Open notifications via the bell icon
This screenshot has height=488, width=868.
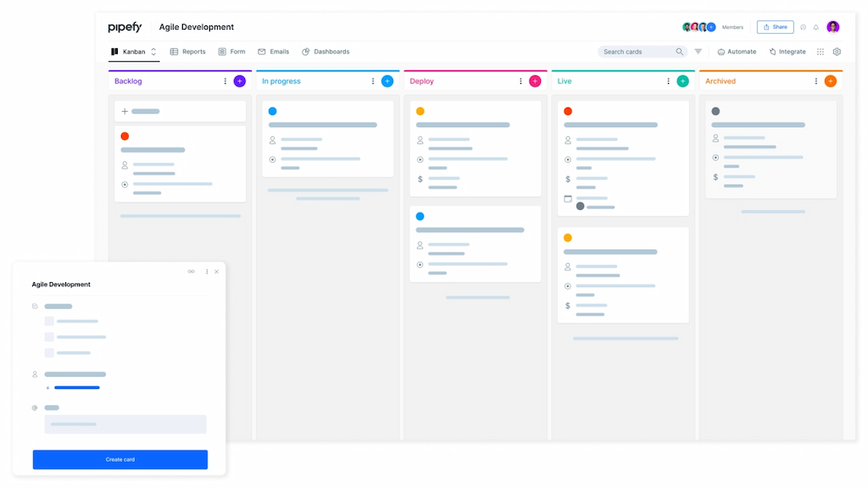[x=814, y=26]
